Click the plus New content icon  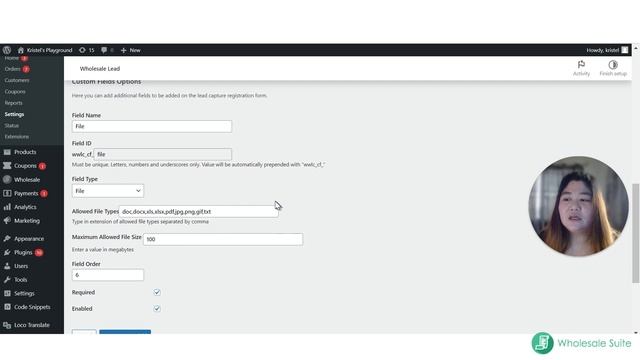click(123, 50)
